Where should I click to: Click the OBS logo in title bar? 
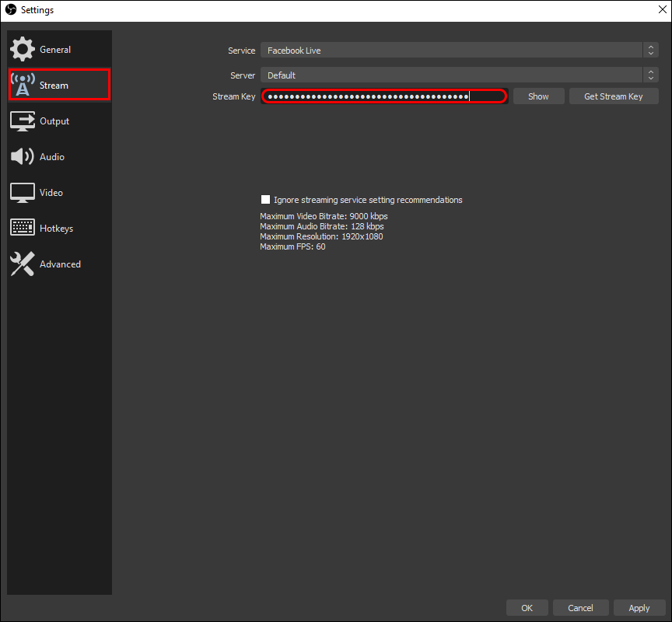pos(11,9)
